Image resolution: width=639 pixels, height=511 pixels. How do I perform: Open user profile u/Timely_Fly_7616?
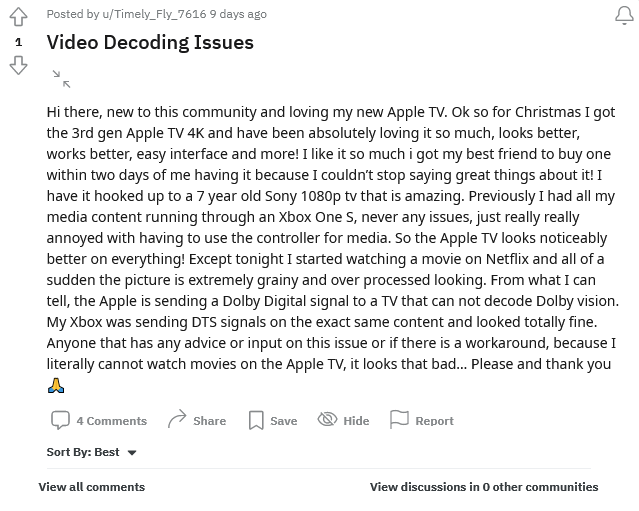coord(154,14)
